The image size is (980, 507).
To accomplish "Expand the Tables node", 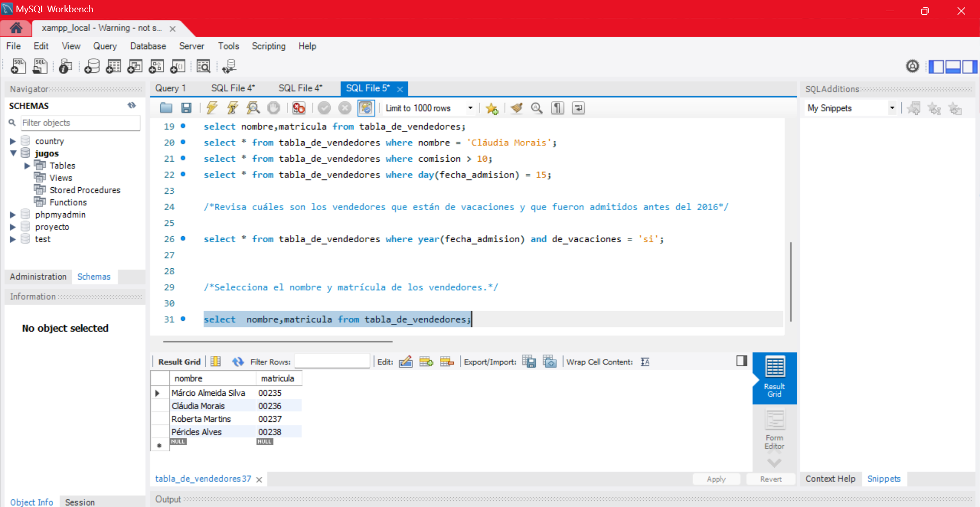I will coord(27,166).
